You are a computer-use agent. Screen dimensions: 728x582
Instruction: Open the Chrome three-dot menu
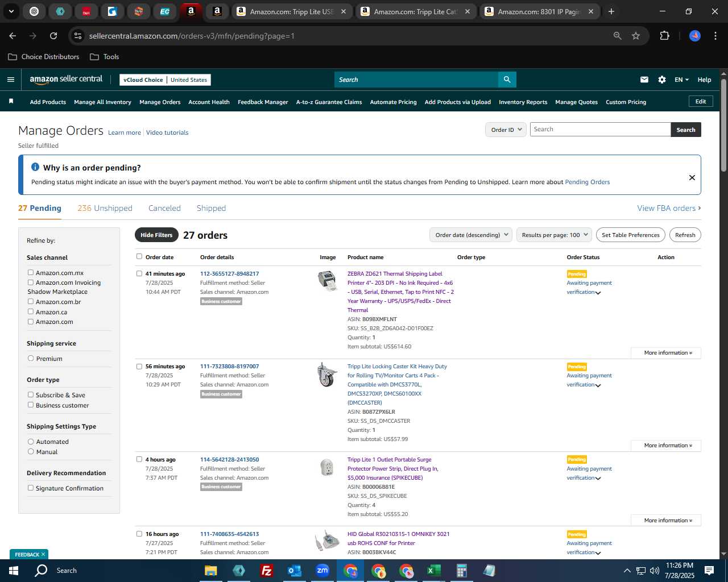(714, 36)
